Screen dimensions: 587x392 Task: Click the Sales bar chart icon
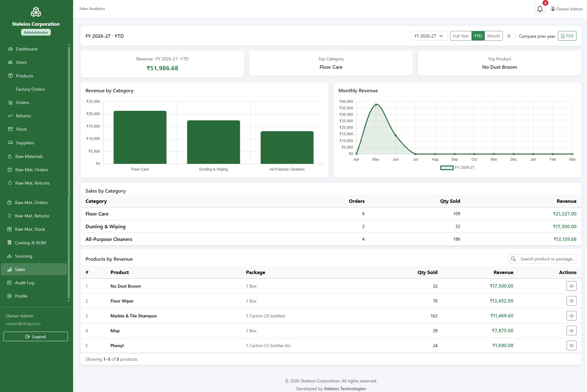(10, 269)
